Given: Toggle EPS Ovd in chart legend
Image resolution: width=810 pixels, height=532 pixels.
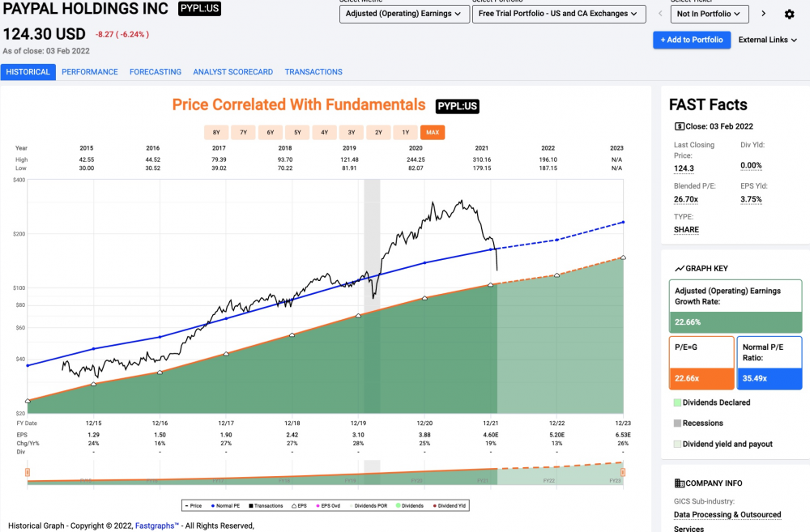Looking at the screenshot, I should 327,505.
